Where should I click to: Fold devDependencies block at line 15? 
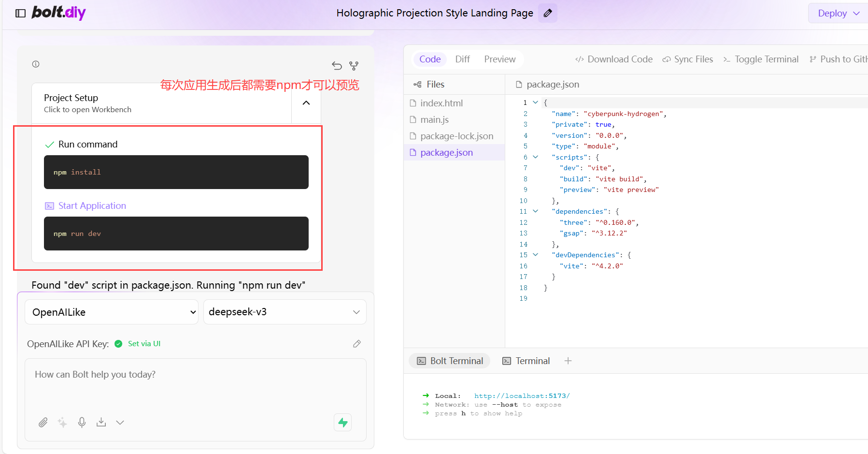tap(535, 255)
